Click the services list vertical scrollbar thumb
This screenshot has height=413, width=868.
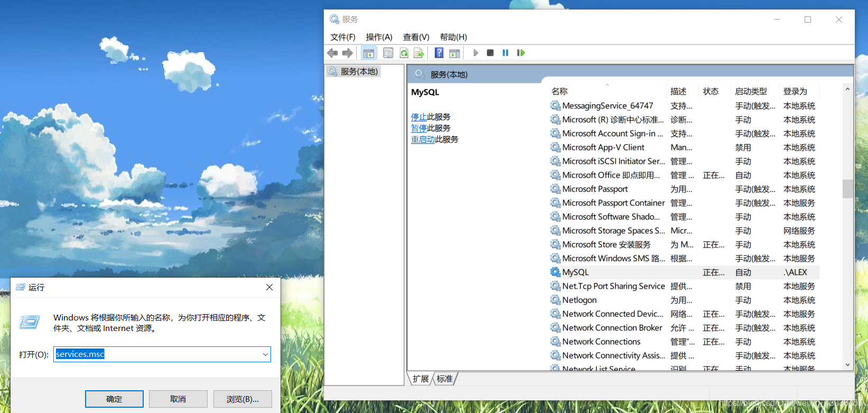tap(847, 189)
